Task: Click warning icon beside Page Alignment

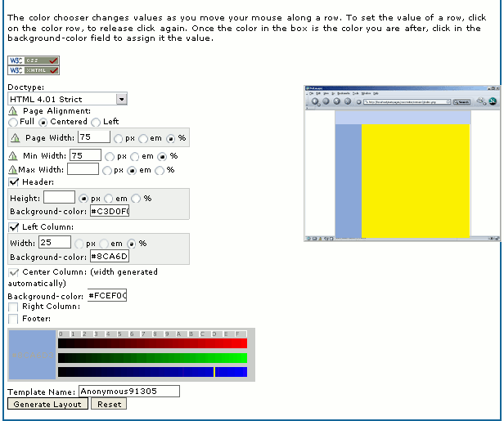Action: tap(13, 111)
